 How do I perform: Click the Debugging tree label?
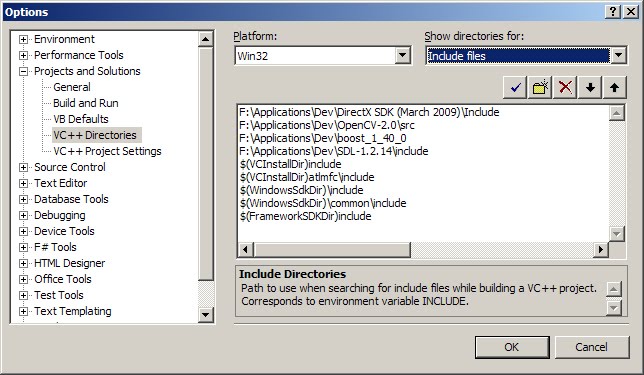click(x=60, y=215)
